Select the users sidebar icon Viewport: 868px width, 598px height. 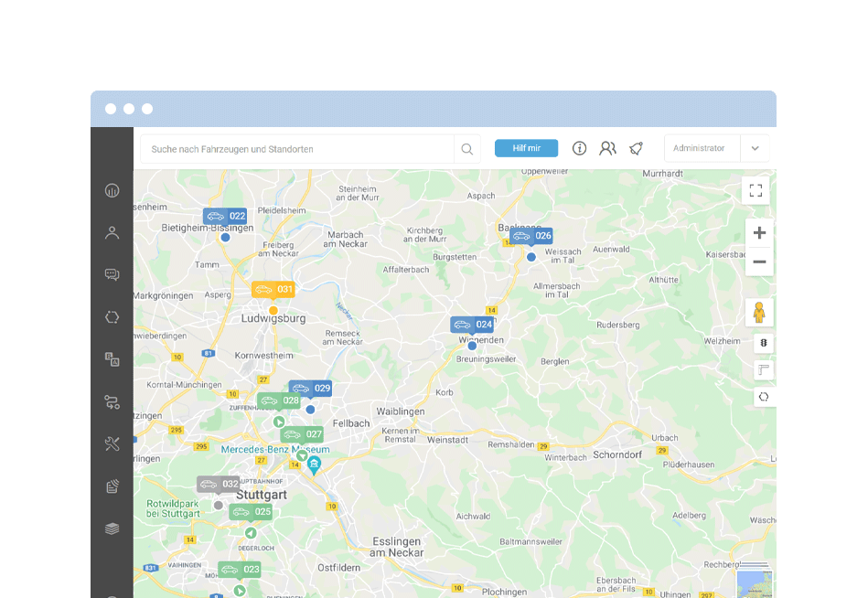tap(112, 232)
